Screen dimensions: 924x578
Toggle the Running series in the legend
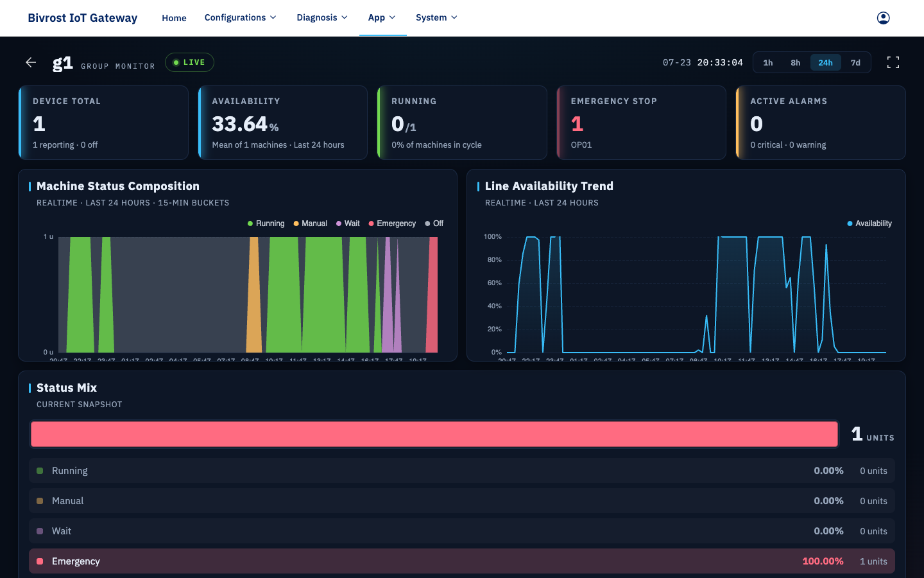tap(266, 223)
